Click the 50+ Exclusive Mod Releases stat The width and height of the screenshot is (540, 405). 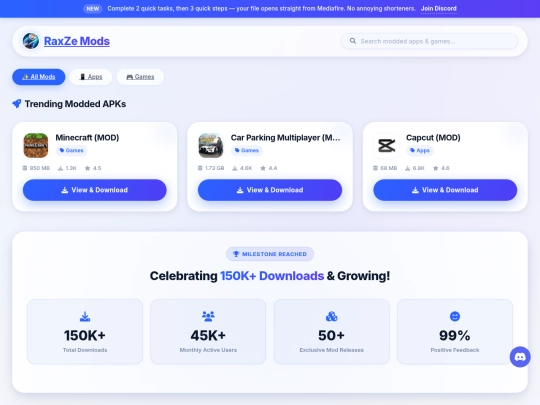(332, 332)
